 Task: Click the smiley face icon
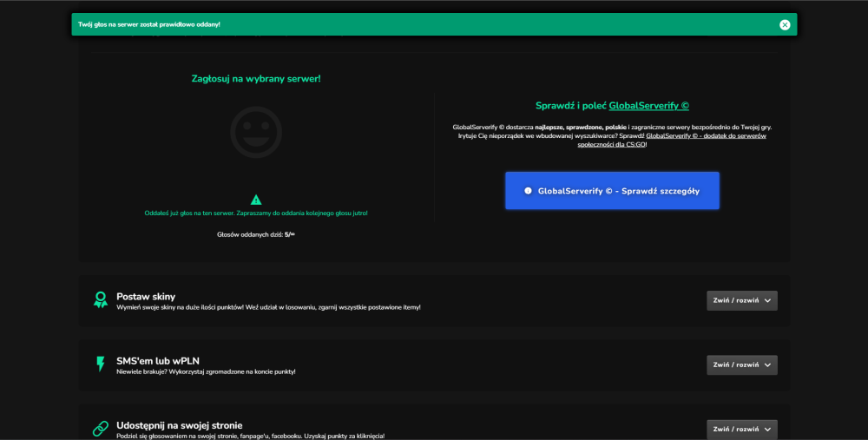pyautogui.click(x=256, y=132)
